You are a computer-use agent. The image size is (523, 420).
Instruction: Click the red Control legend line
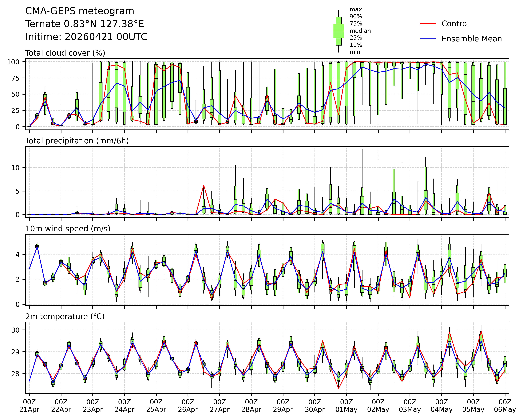tap(428, 24)
